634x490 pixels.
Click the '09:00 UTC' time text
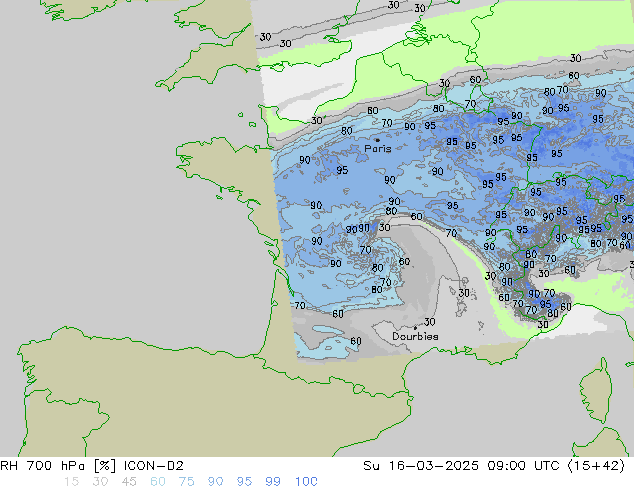tap(523, 466)
